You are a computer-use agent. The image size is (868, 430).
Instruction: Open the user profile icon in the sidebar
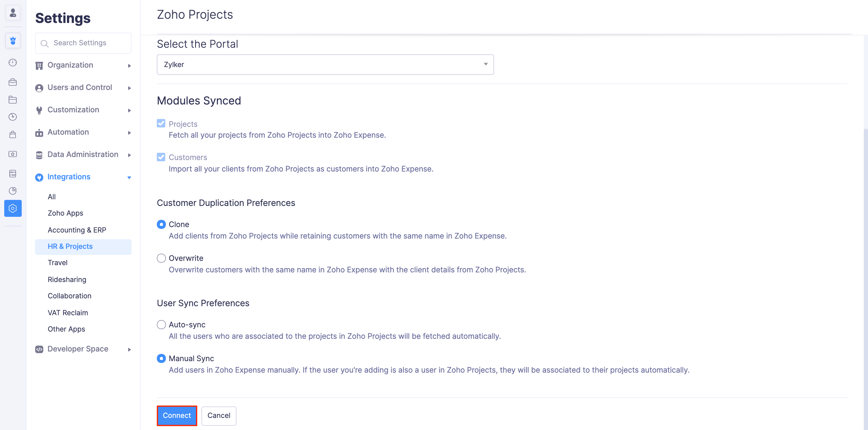tap(13, 13)
